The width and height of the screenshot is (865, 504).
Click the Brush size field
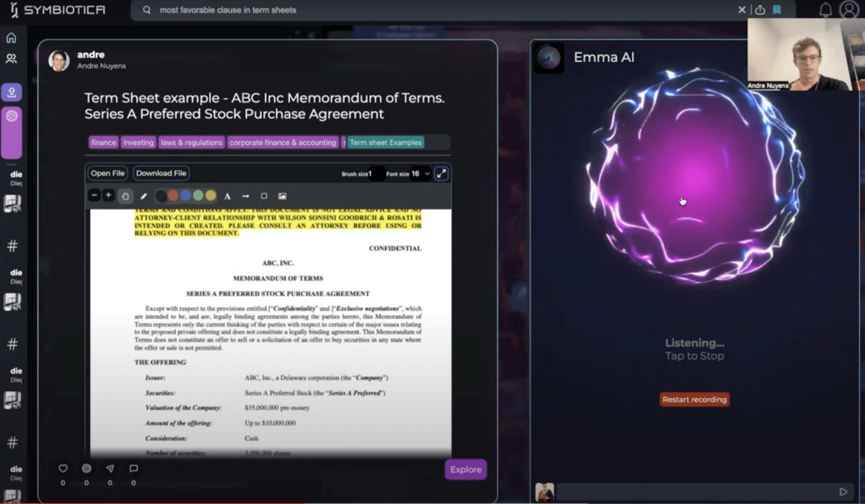point(375,174)
